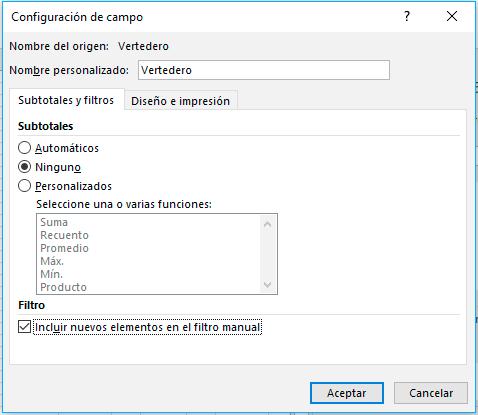Choose Máx. in the functions list
This screenshot has width=478, height=415.
tap(52, 261)
